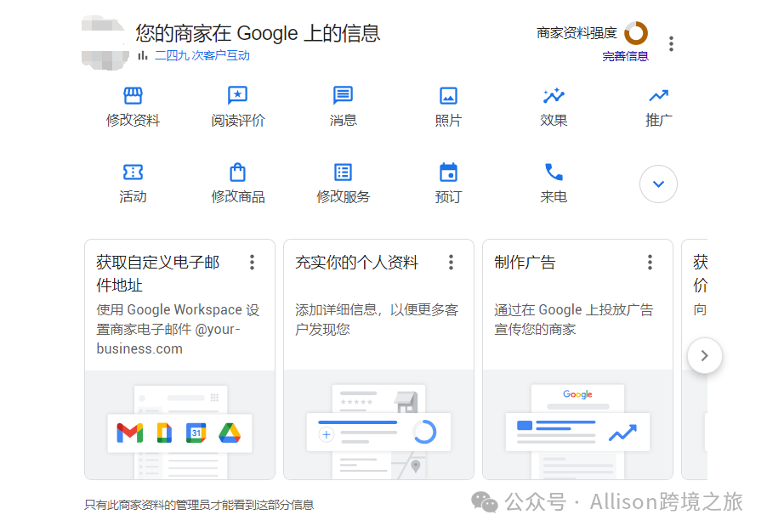
Task: Show next cards with right arrow button
Action: (x=704, y=355)
